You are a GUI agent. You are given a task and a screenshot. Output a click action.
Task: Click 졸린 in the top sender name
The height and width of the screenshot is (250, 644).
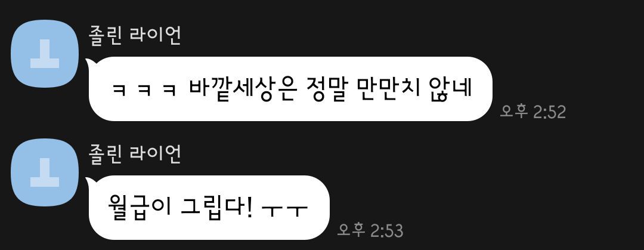point(105,36)
